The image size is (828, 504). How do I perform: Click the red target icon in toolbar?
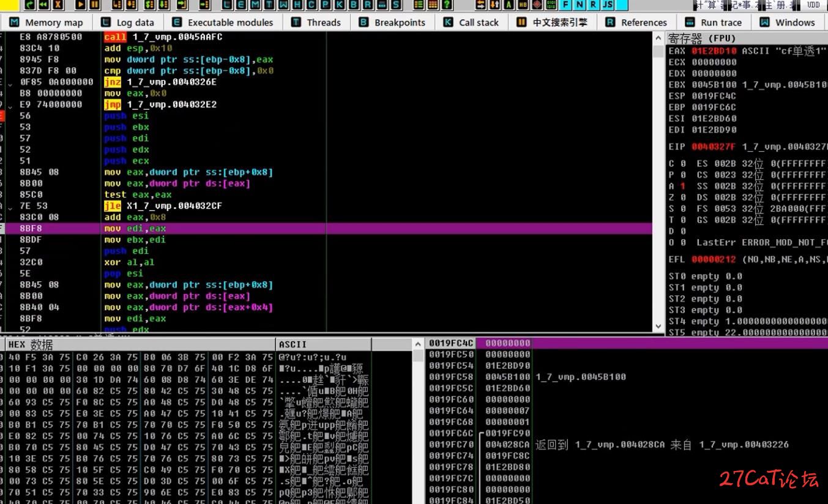[x=537, y=5]
